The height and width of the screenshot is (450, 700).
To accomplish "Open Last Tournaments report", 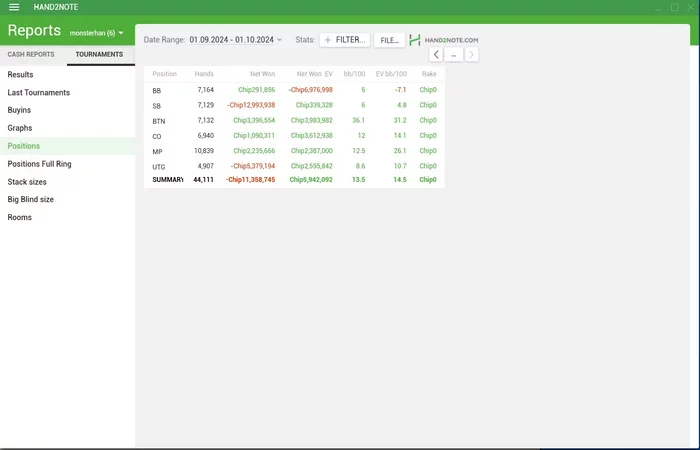I will click(x=67, y=92).
